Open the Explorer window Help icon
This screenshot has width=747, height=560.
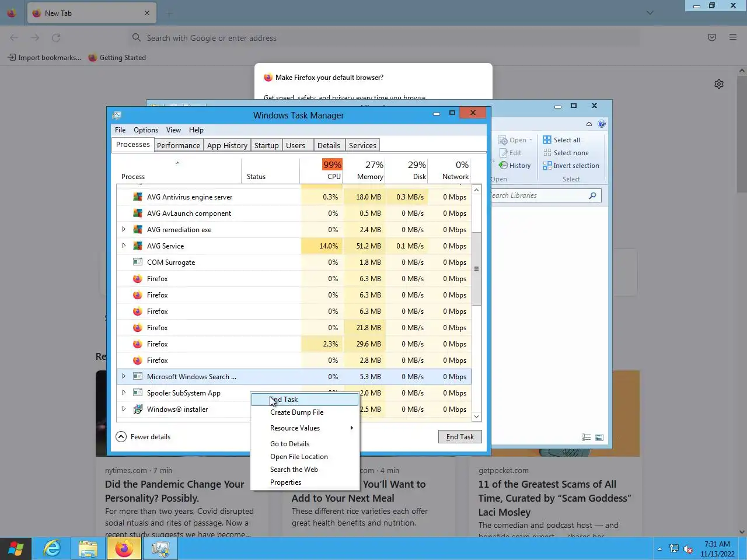[602, 124]
